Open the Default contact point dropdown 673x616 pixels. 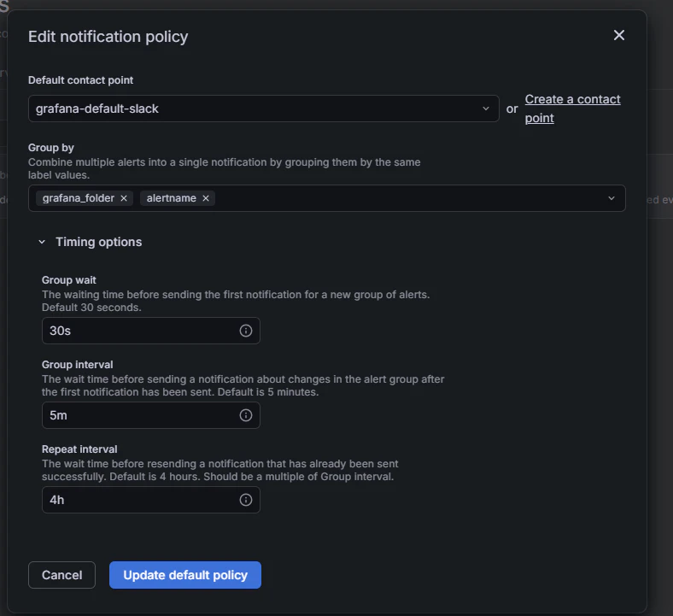264,109
